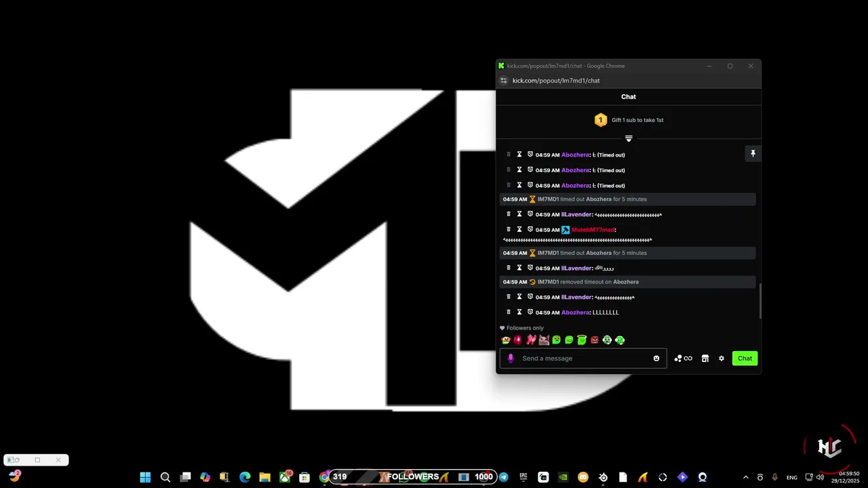Viewport: 868px width, 488px height.
Task: Open the shop icon beside the settings gear
Action: (x=705, y=359)
